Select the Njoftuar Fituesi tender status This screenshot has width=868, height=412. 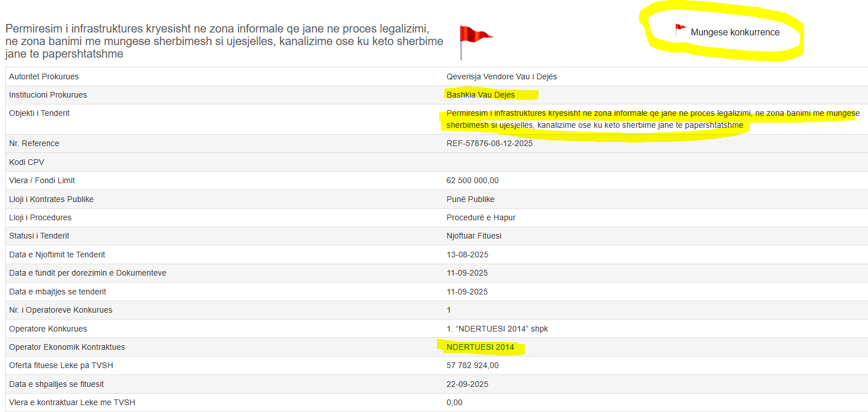click(x=474, y=236)
